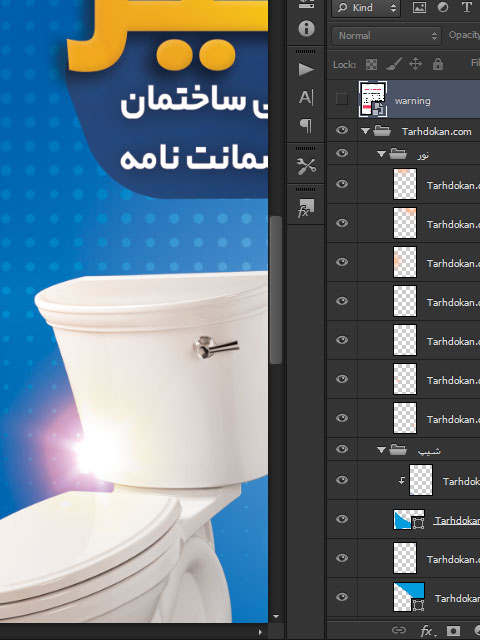Click the Tarhdokan.com group folder icon
Image resolution: width=480 pixels, height=640 pixels.
click(x=382, y=131)
